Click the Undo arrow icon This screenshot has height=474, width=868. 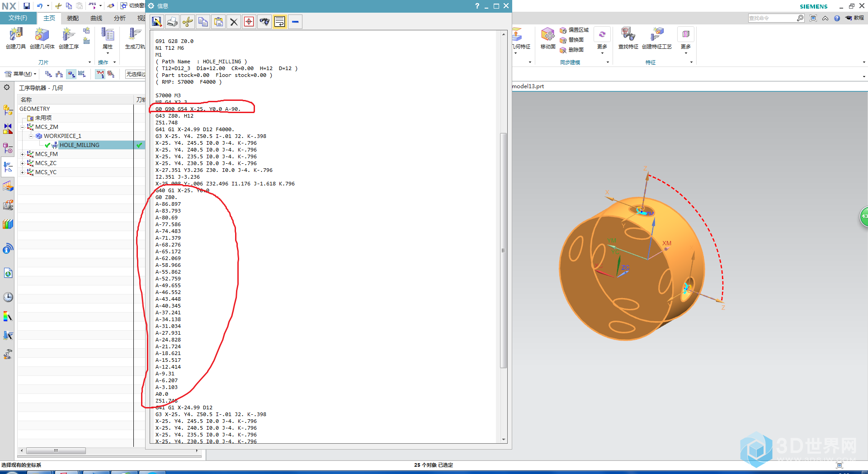pyautogui.click(x=40, y=6)
